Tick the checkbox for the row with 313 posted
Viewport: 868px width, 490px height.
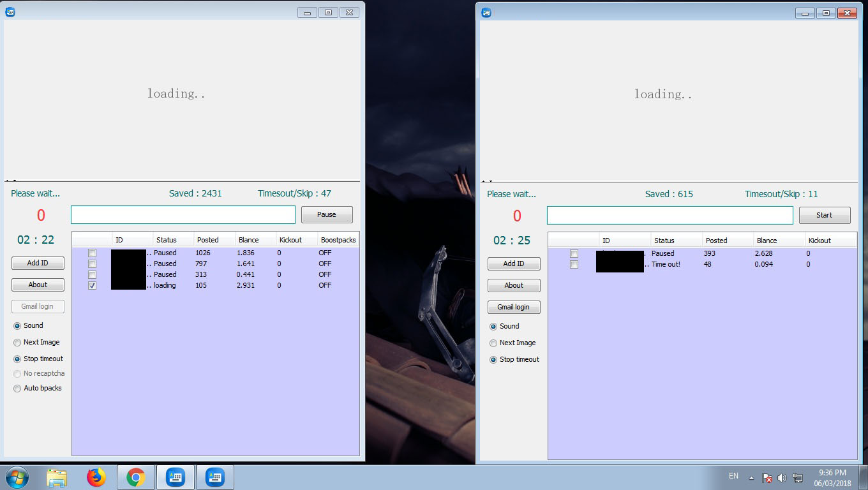click(93, 275)
